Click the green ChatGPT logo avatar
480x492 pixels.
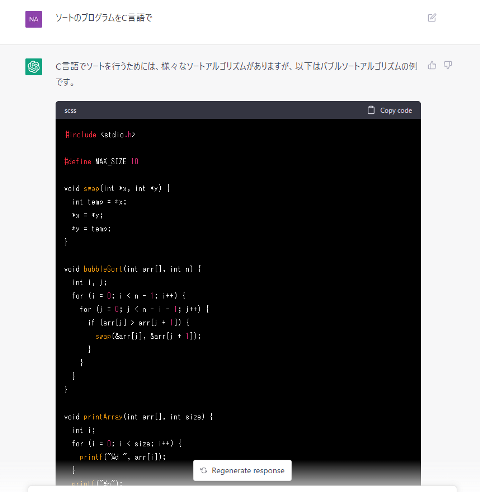pyautogui.click(x=34, y=66)
